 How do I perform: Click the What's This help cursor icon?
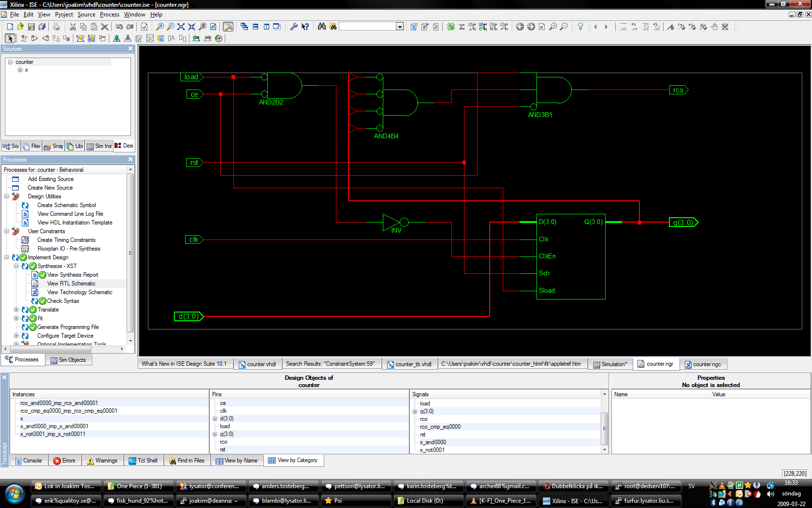(x=305, y=27)
